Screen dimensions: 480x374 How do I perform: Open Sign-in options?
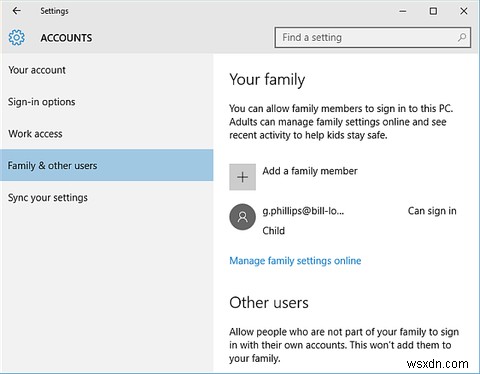[107, 102]
